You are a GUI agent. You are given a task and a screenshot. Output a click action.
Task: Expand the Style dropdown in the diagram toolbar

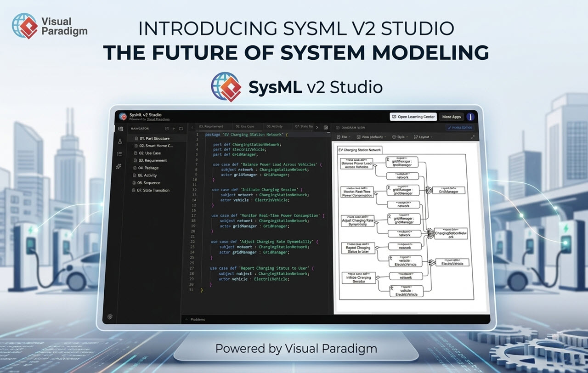(x=400, y=137)
